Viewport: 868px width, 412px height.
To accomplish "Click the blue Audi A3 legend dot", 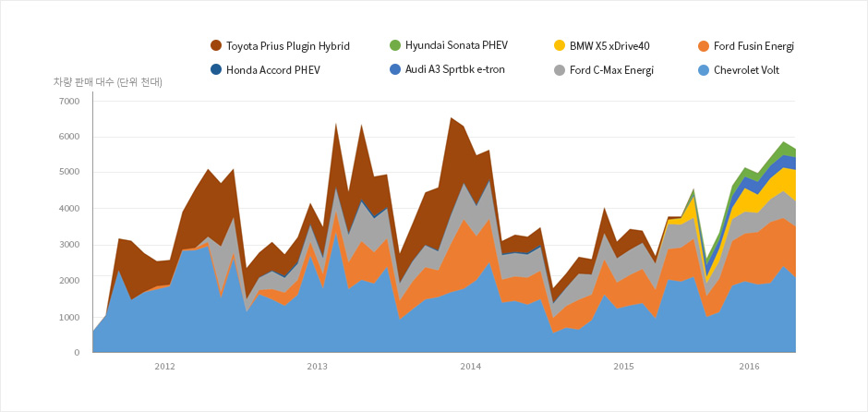I will point(395,69).
